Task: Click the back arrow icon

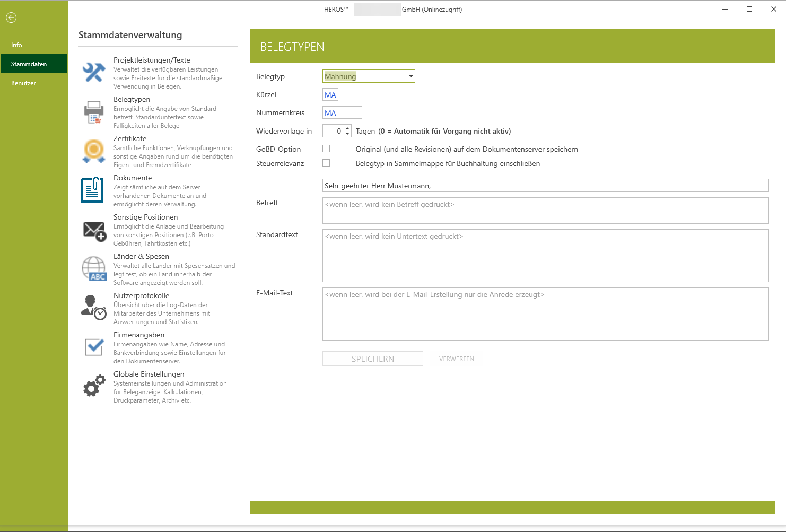Action: (11, 18)
